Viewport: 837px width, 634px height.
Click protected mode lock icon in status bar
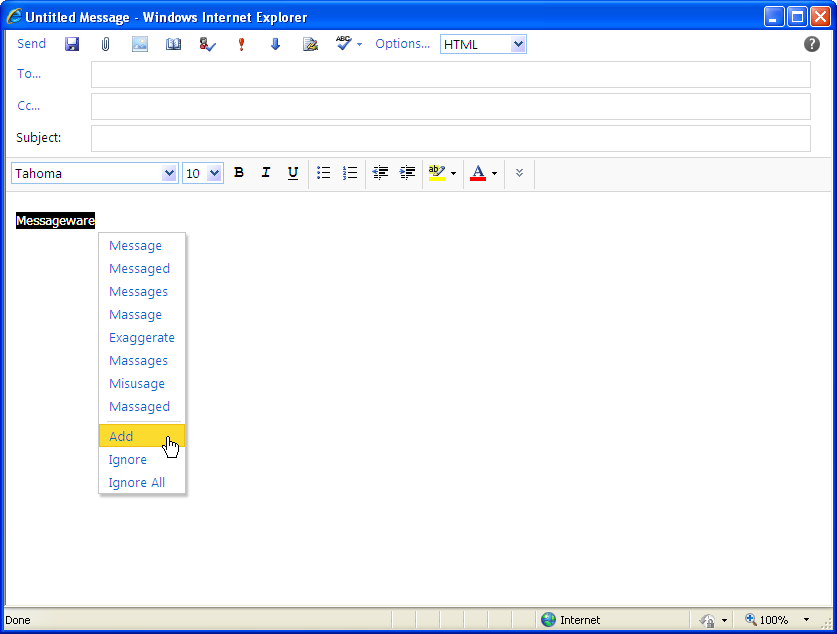point(707,620)
